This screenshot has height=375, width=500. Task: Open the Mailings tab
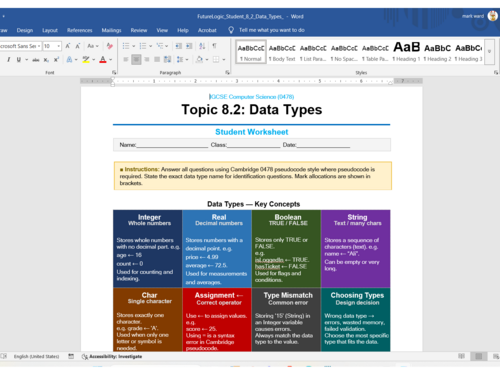[111, 30]
